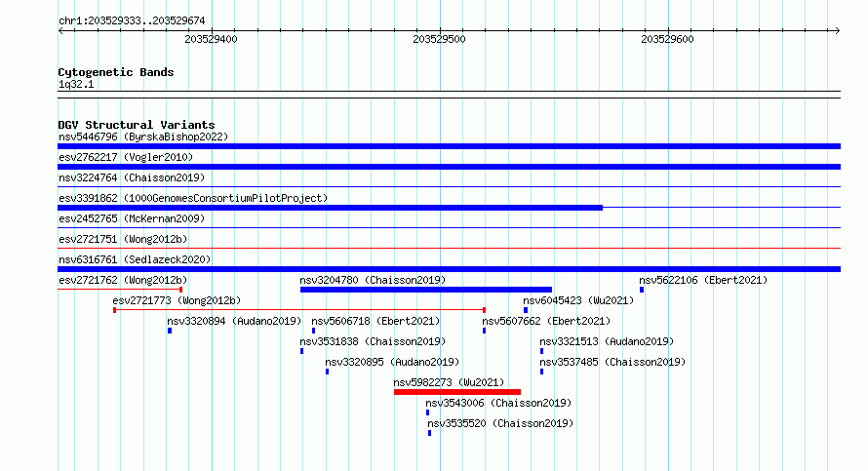Click the small blue marker under nsv5622106
The width and height of the screenshot is (868, 471).
(642, 290)
